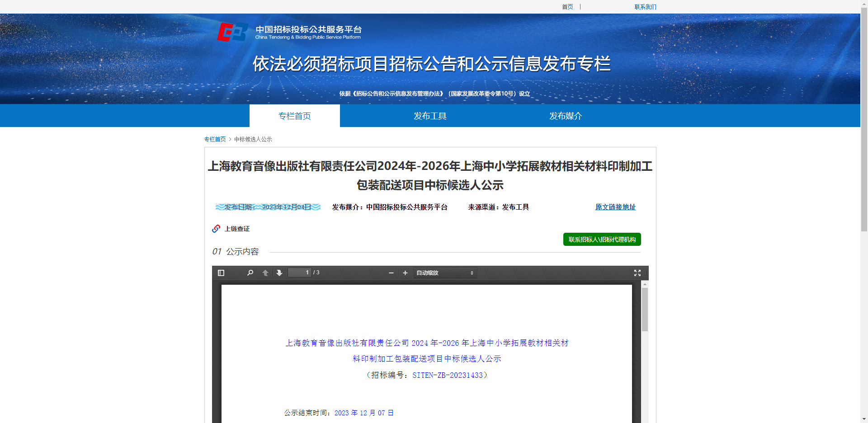Open the 发布媒介 tab
This screenshot has width=868, height=423.
click(566, 116)
